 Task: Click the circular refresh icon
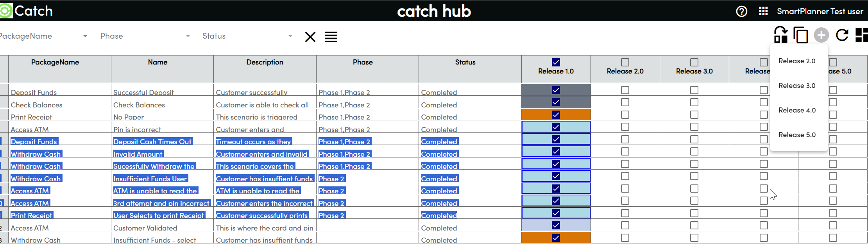tap(842, 35)
